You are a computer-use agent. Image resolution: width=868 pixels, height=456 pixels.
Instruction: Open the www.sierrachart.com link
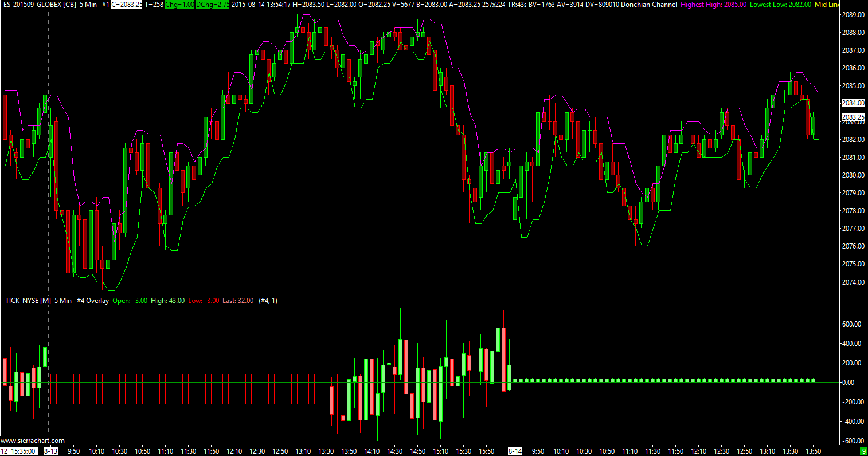pyautogui.click(x=33, y=441)
